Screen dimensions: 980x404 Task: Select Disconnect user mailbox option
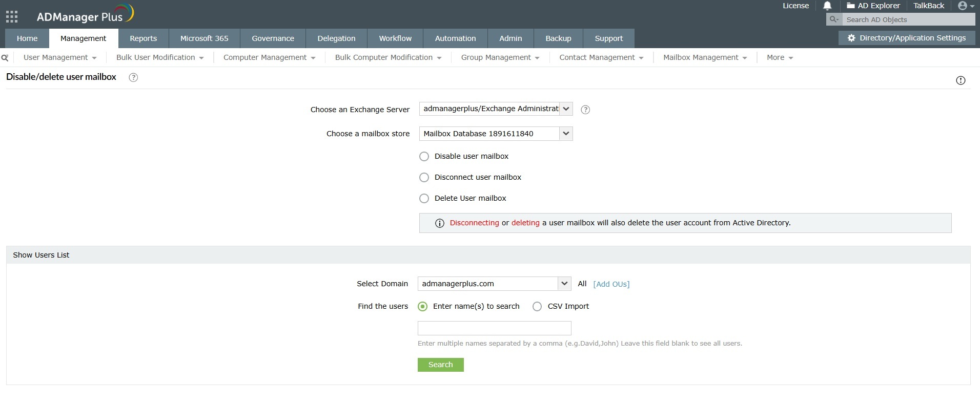point(424,178)
